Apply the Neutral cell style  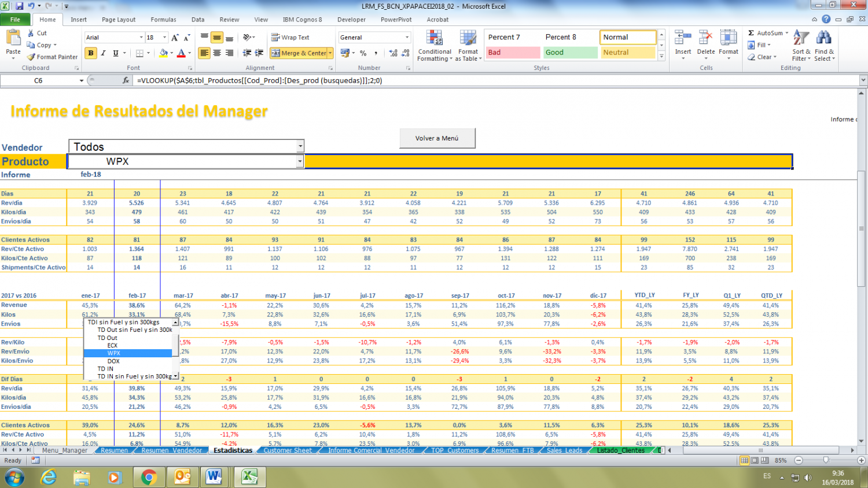pyautogui.click(x=628, y=53)
